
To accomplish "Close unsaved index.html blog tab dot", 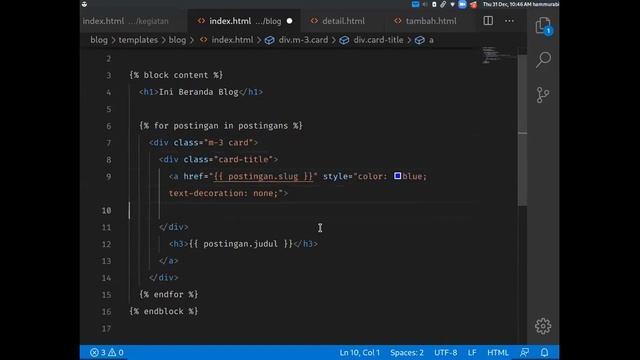I will coord(289,21).
